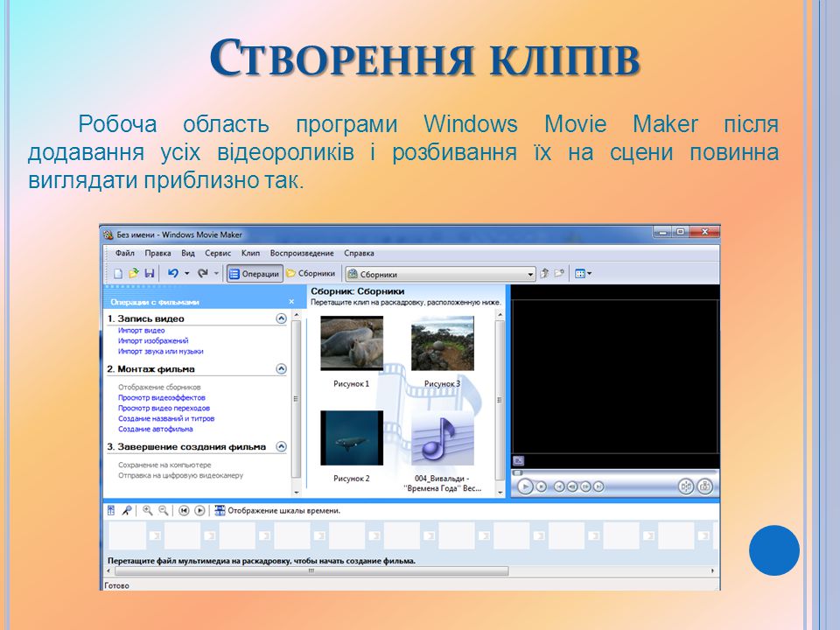Open the redo history dropdown arrow
This screenshot has width=840, height=630.
coord(216,274)
